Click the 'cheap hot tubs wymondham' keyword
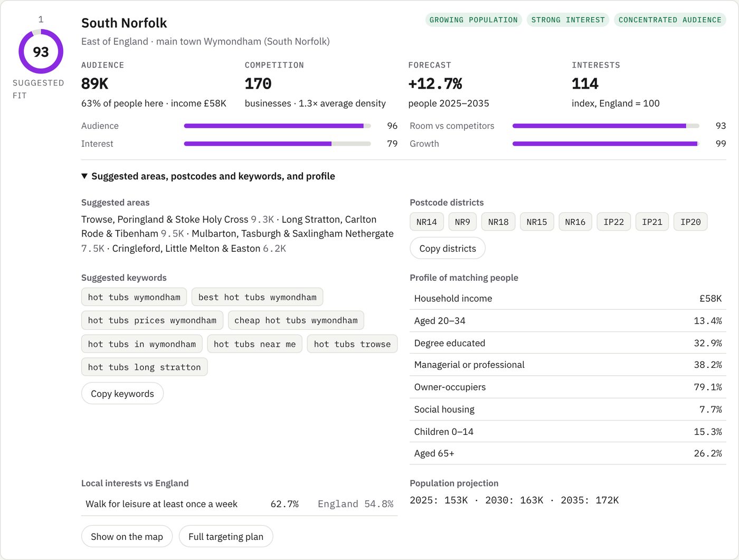Screen dimensions: 739x560 pos(296,320)
